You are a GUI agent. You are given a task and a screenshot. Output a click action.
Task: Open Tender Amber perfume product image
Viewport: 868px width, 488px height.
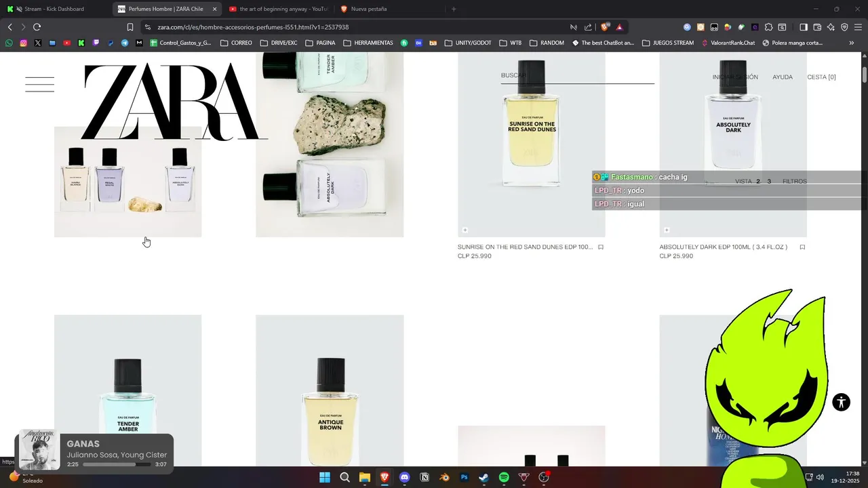point(127,390)
